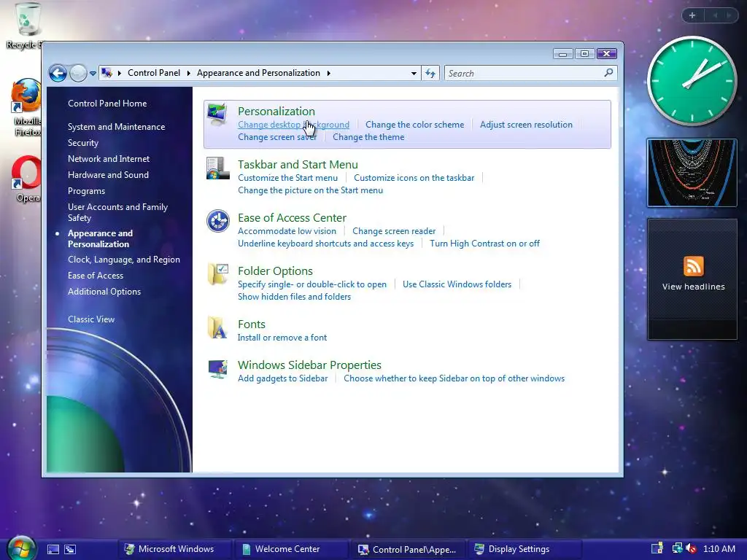The height and width of the screenshot is (560, 747).
Task: Click the Ease of Access Center icon
Action: point(217,221)
